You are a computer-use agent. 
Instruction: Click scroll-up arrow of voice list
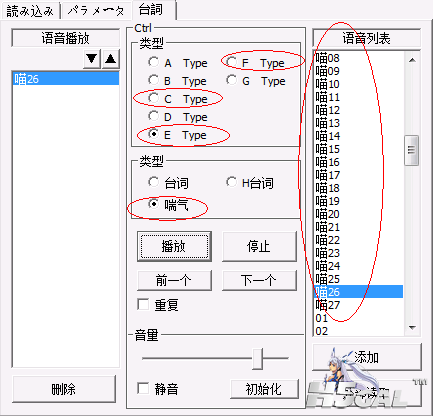[x=412, y=60]
